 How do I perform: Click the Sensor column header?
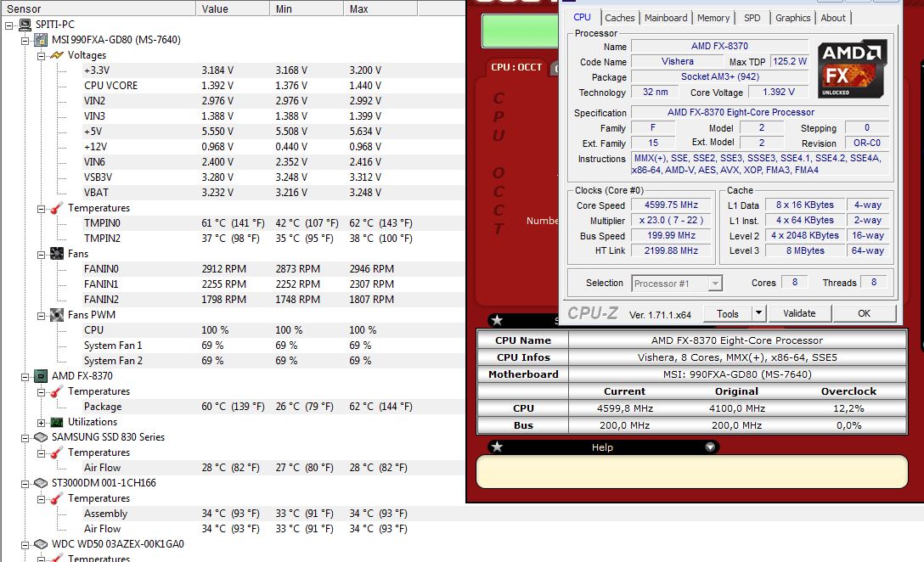pyautogui.click(x=98, y=8)
